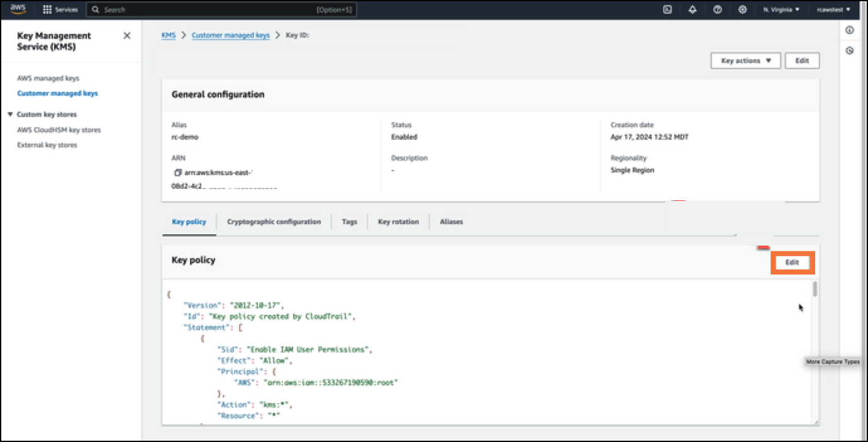Open the Services grid menu
Viewport: 868px width, 442px height.
point(47,9)
